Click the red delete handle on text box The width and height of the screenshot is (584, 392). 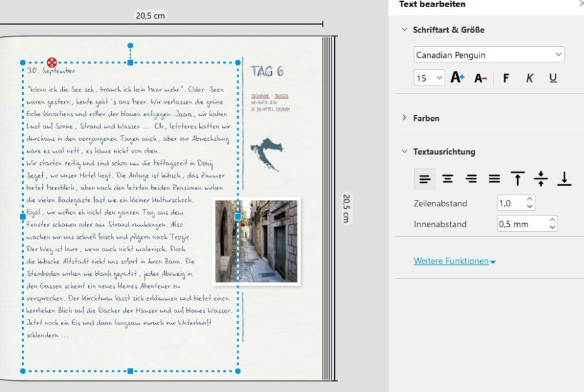pos(52,62)
